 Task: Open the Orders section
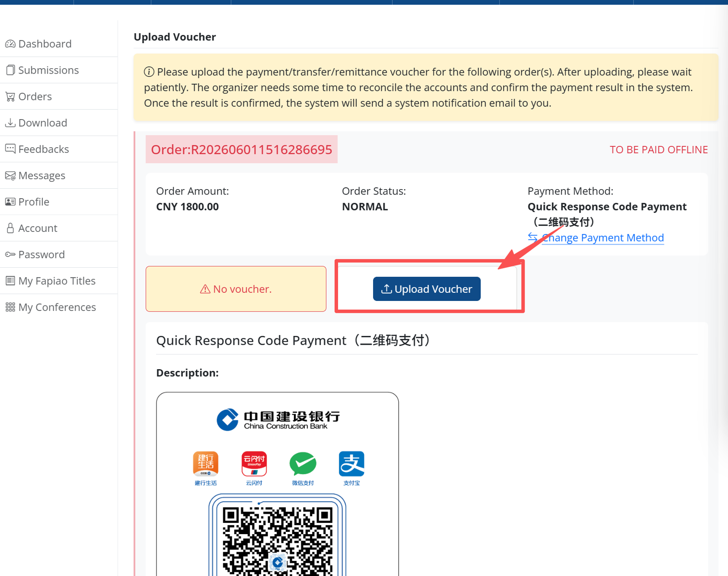point(59,96)
